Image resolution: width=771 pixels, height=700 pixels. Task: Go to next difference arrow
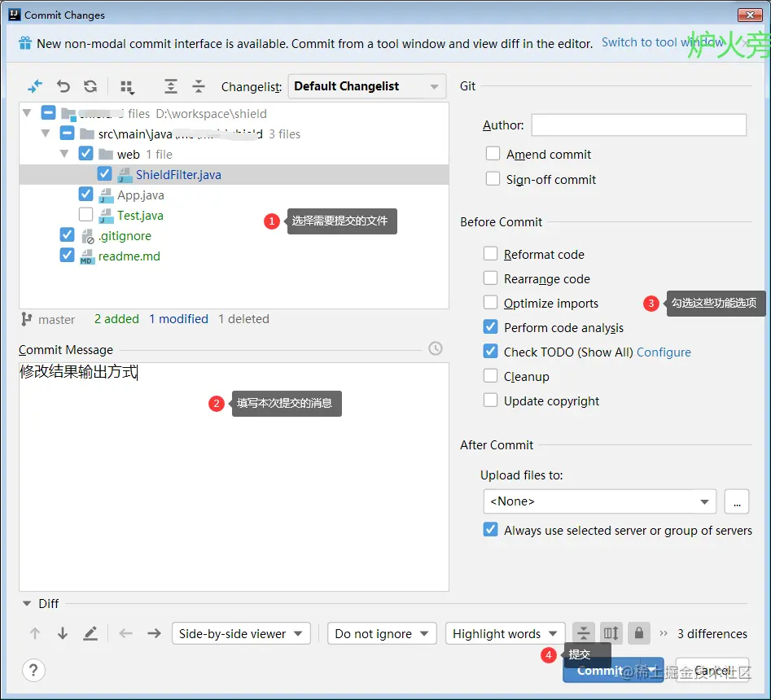[63, 633]
